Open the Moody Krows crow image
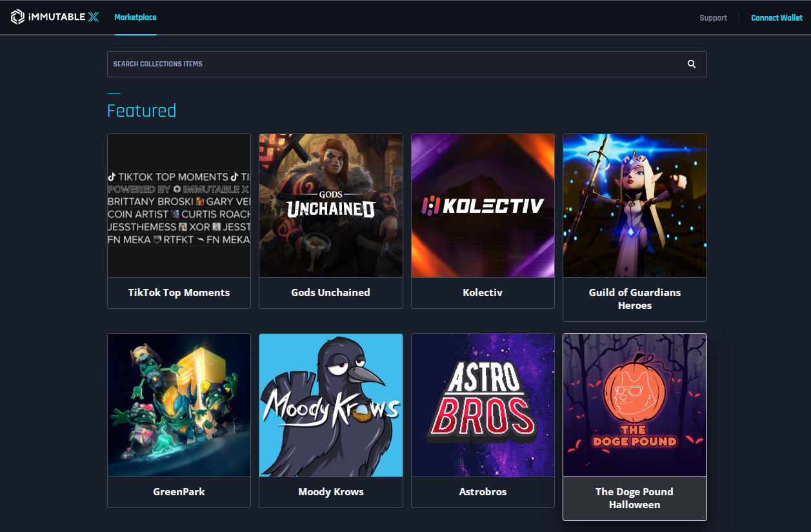The image size is (811, 532). pyautogui.click(x=331, y=406)
